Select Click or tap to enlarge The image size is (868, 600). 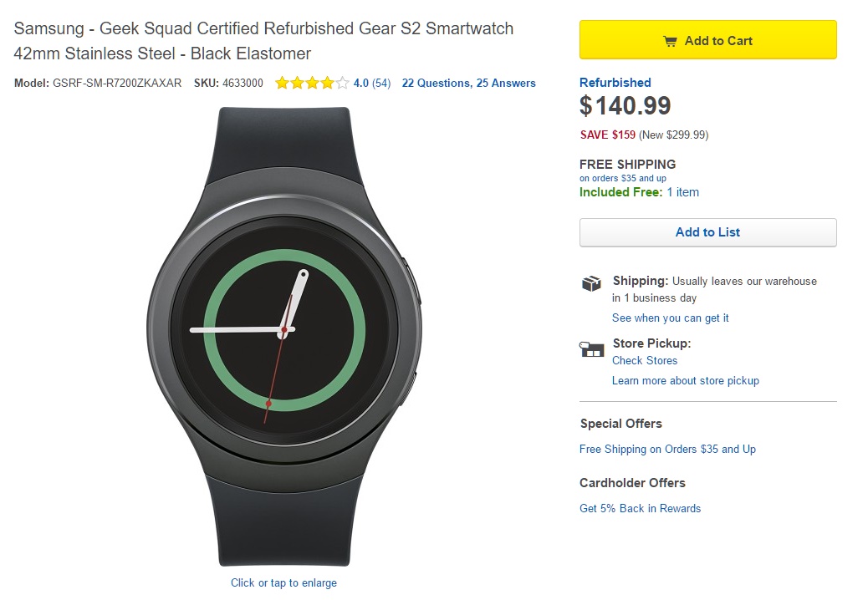coord(283,582)
